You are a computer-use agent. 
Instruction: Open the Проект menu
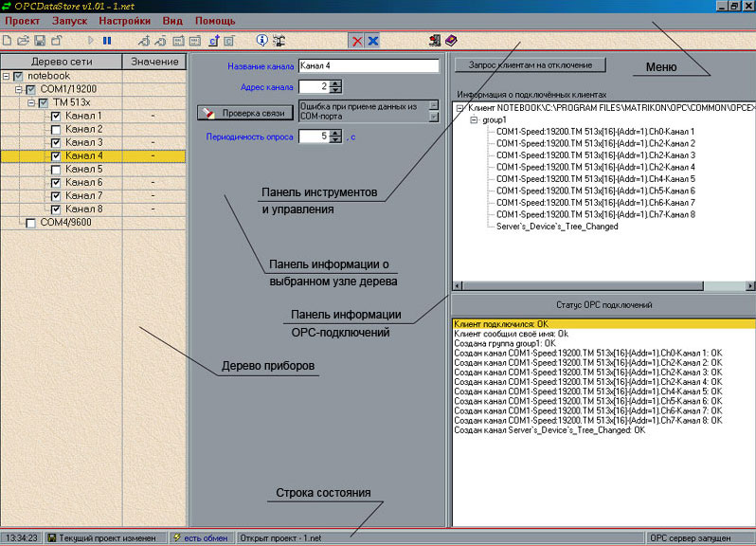tap(22, 21)
